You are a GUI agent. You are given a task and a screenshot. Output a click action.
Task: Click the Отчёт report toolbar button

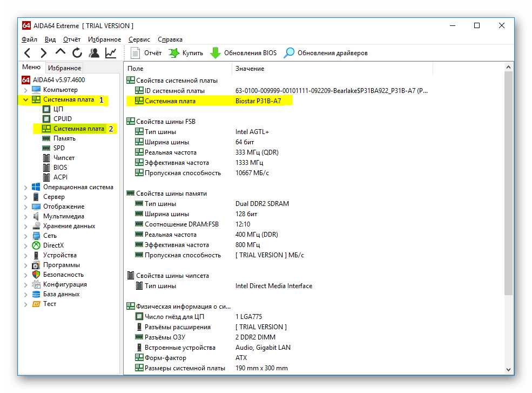[x=146, y=53]
